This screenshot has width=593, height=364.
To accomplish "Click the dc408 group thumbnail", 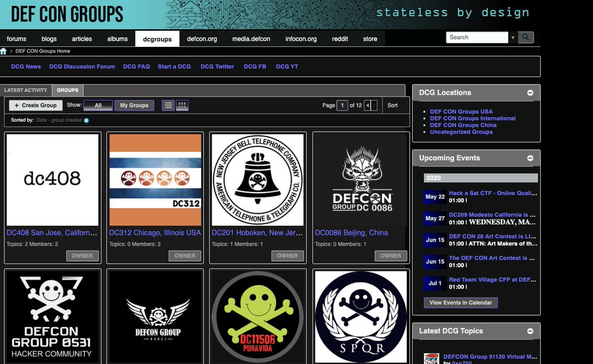I will pyautogui.click(x=52, y=180).
